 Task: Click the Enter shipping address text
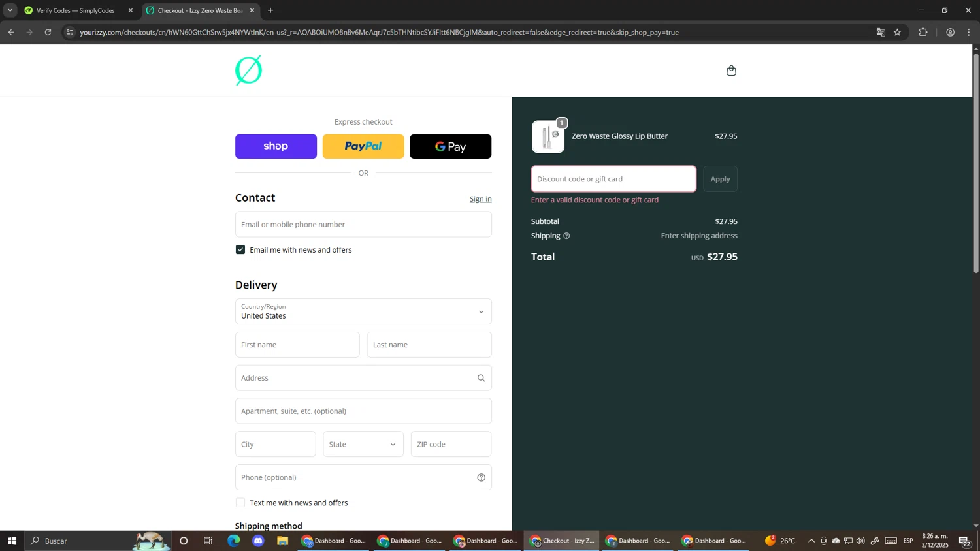(x=699, y=236)
